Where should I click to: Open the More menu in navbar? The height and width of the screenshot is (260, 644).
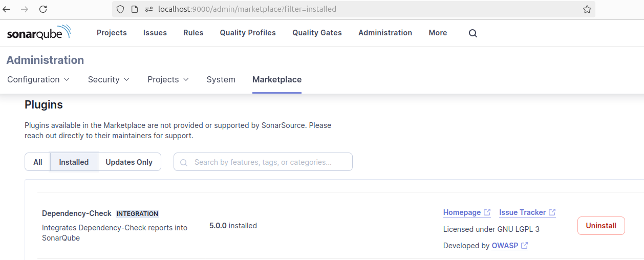point(438,33)
